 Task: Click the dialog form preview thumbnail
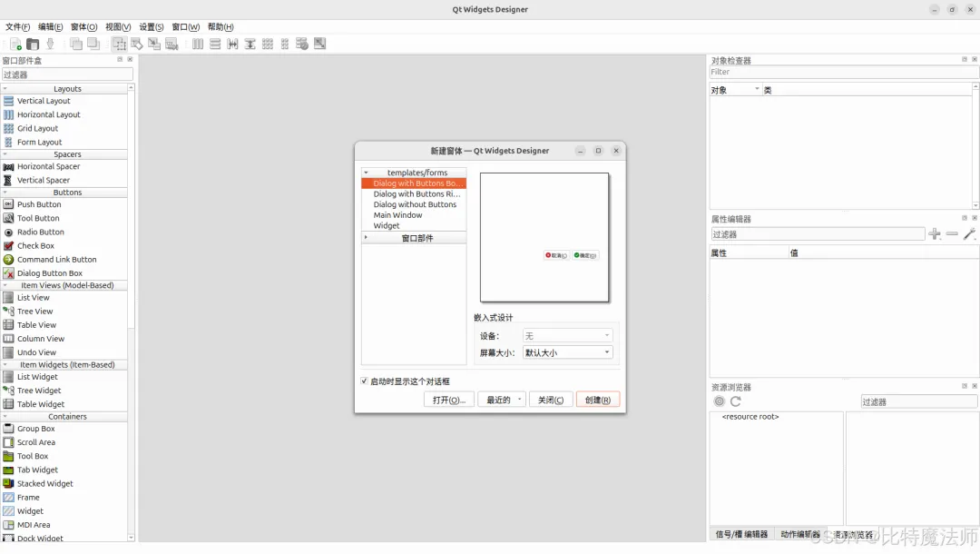point(544,238)
